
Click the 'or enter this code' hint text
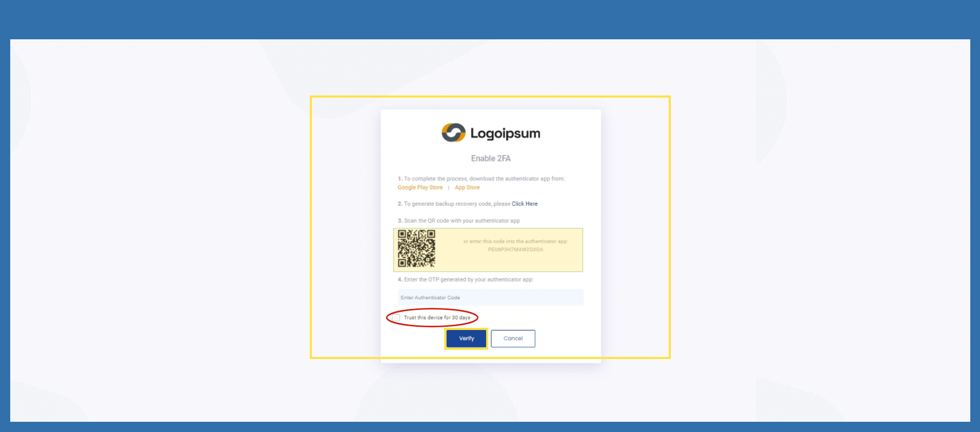515,242
